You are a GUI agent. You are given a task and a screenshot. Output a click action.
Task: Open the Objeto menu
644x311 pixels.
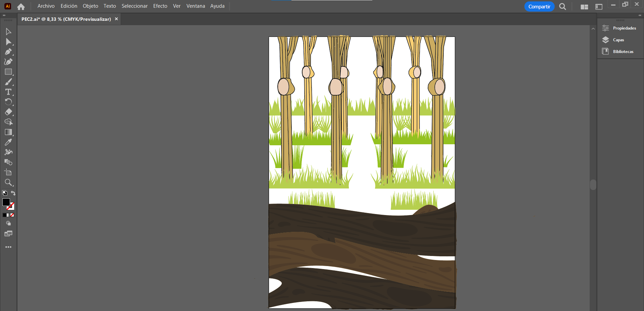(x=90, y=6)
